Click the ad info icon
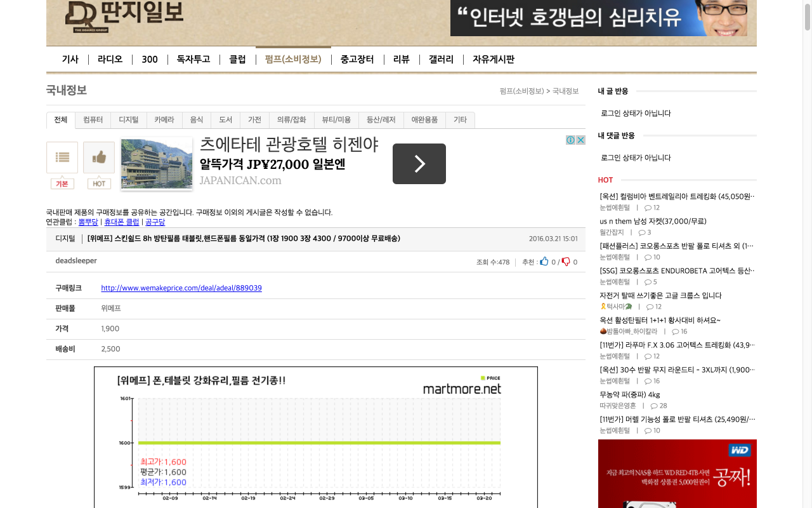The image size is (812, 508). tap(571, 140)
